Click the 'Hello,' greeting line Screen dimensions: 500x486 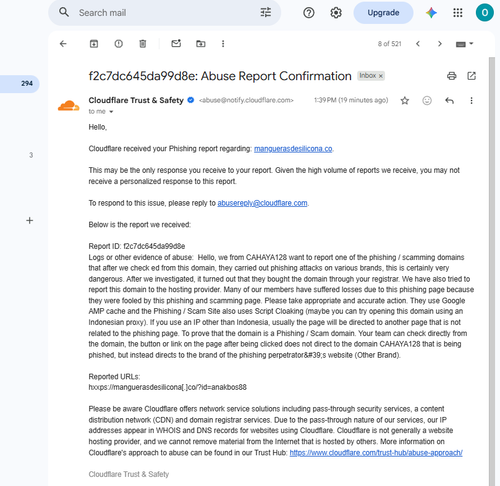pyautogui.click(x=98, y=127)
